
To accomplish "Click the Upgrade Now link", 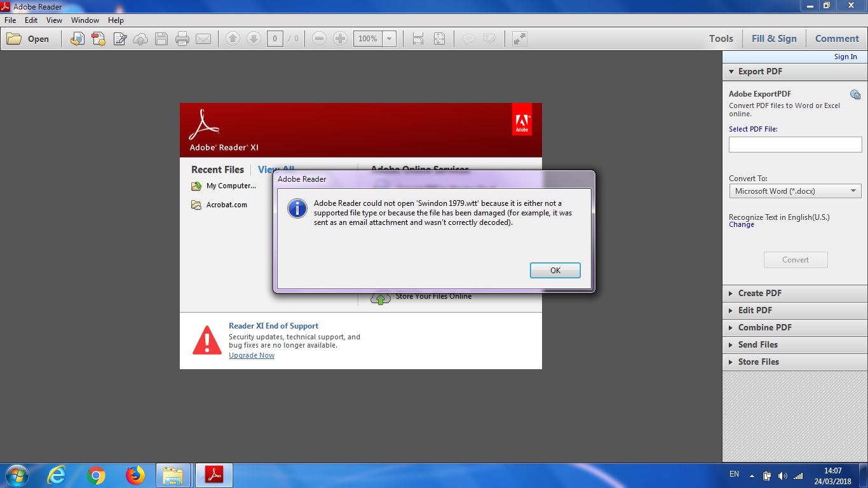I will [252, 356].
